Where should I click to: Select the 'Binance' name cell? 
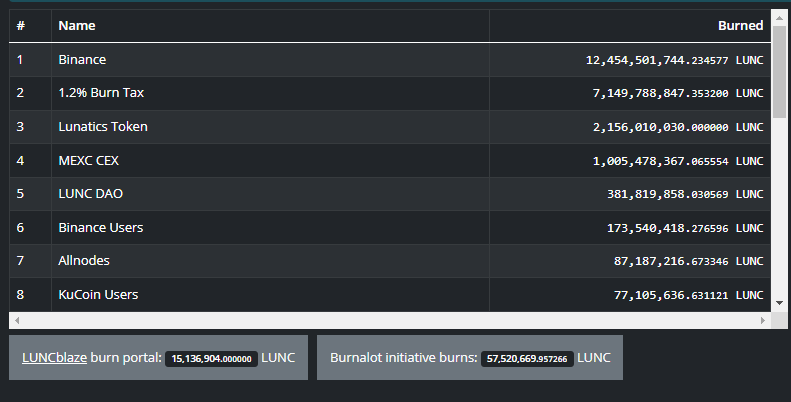270,60
